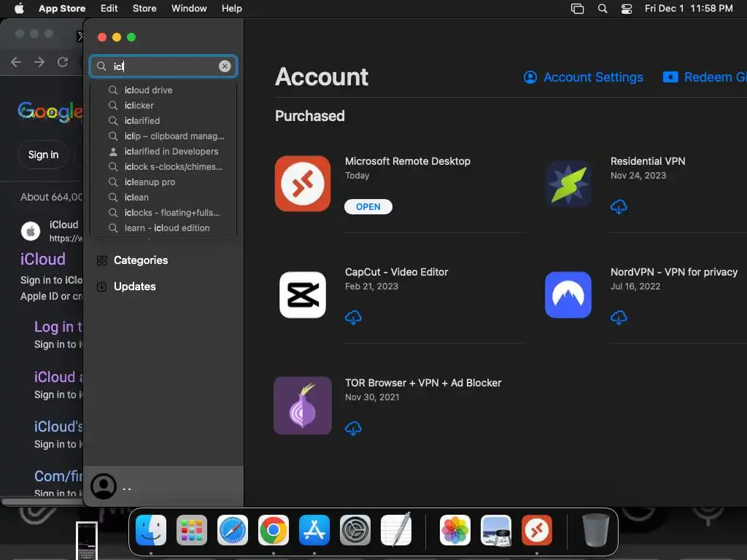Click the App Store icon in Dock
Image resolution: width=747 pixels, height=560 pixels.
click(x=314, y=530)
